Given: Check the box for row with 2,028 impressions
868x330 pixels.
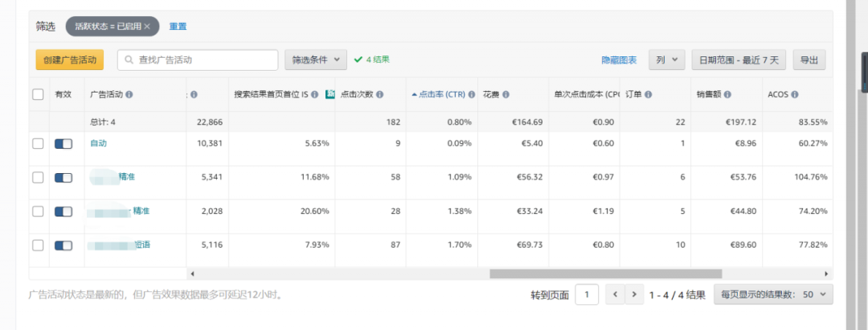Looking at the screenshot, I should click(x=38, y=212).
